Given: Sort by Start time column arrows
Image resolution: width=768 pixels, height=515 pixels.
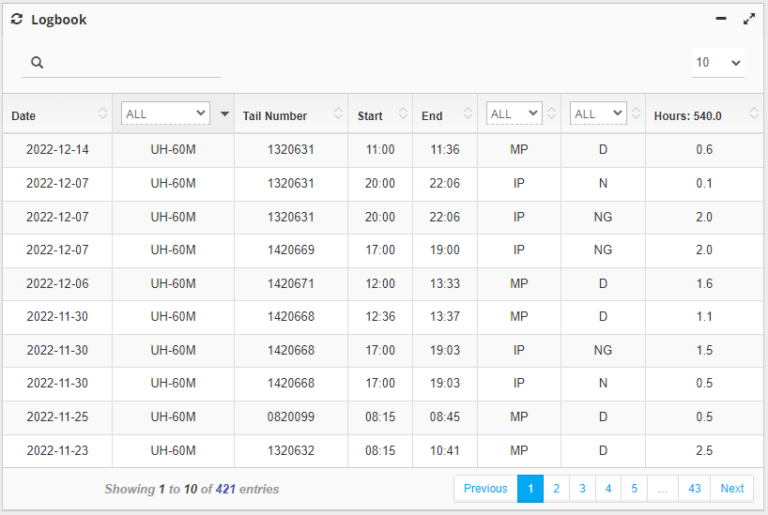Looking at the screenshot, I should point(402,115).
